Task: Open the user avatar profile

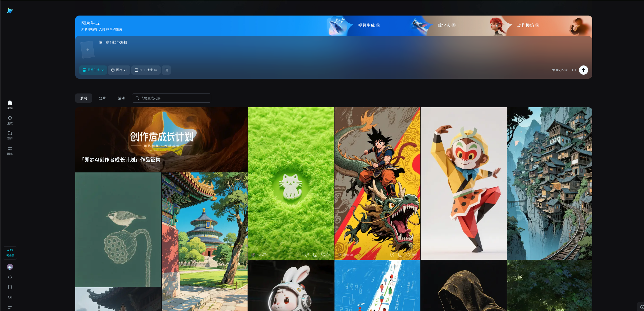Action: pyautogui.click(x=10, y=267)
